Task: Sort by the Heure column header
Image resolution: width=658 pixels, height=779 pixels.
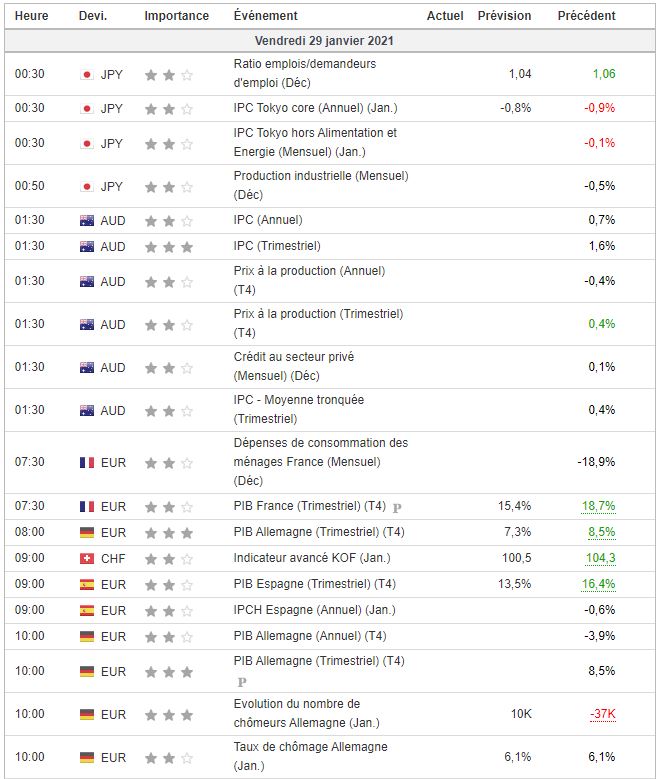Action: pos(31,16)
